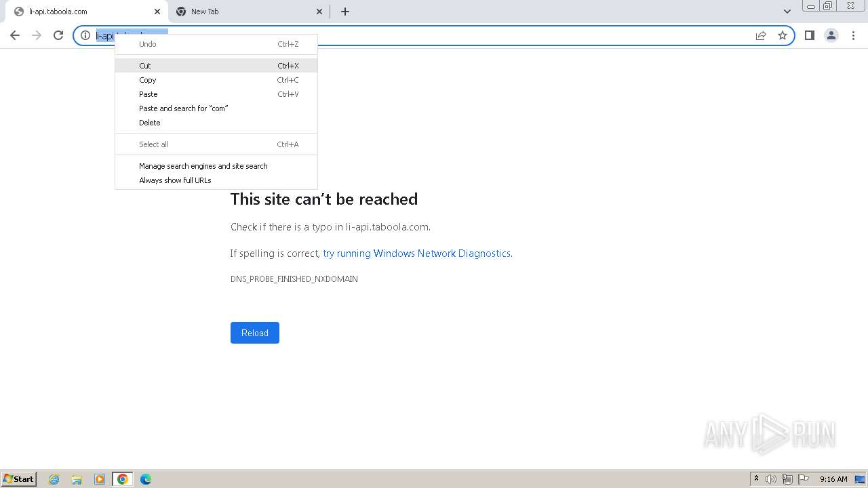
Task: Open Chrome three-dot menu
Action: pos(853,35)
